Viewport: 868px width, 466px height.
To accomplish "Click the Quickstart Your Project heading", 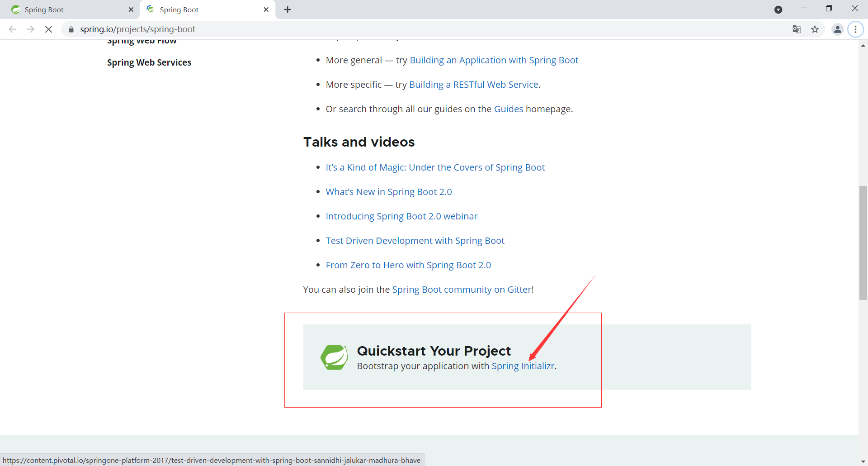I will pyautogui.click(x=434, y=351).
